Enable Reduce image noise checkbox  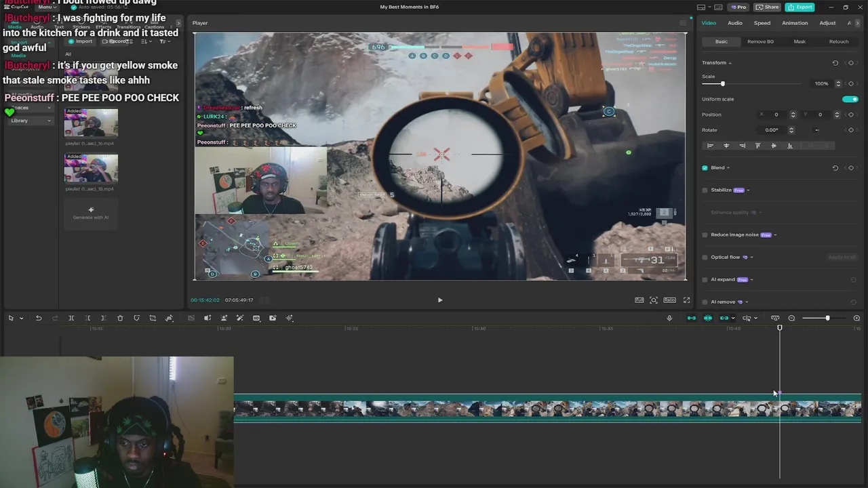click(x=705, y=235)
